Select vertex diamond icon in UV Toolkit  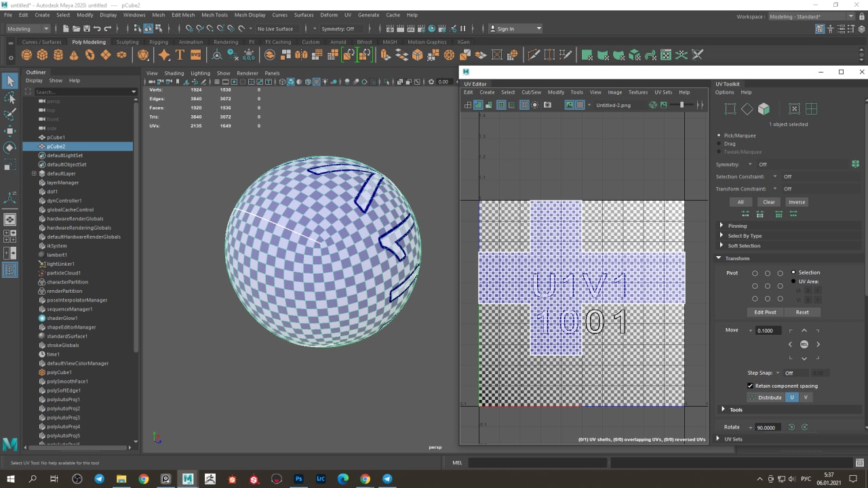[747, 108]
